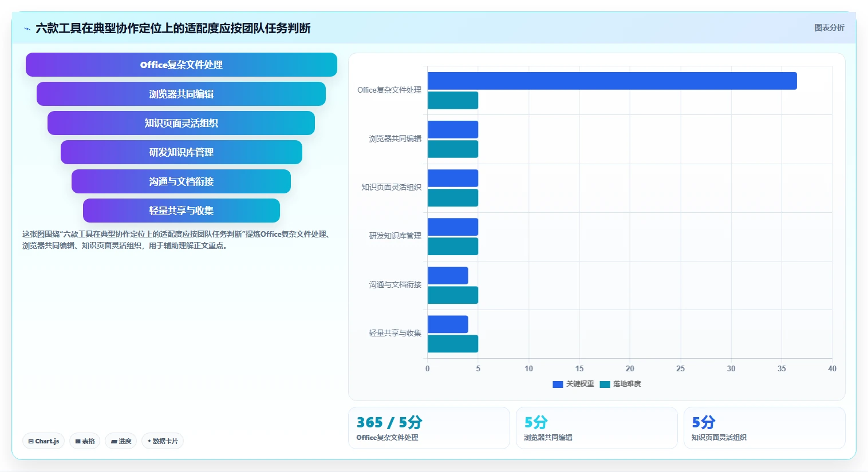Select the 轻量共享与收集 funnel bar
This screenshot has height=472, width=868.
pyautogui.click(x=182, y=211)
